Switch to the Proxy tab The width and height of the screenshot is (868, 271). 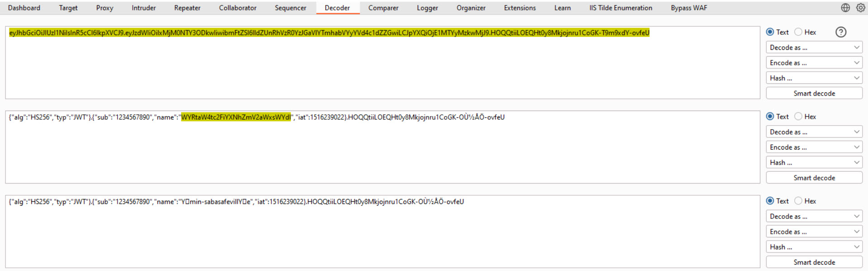click(x=105, y=8)
